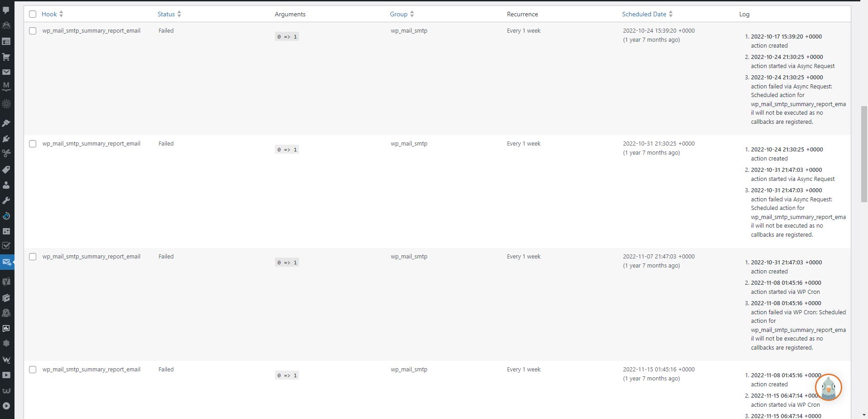The height and width of the screenshot is (419, 868).
Task: Click the scheduled date 2022-11-07 21:47:03 +0000
Action: pos(659,257)
